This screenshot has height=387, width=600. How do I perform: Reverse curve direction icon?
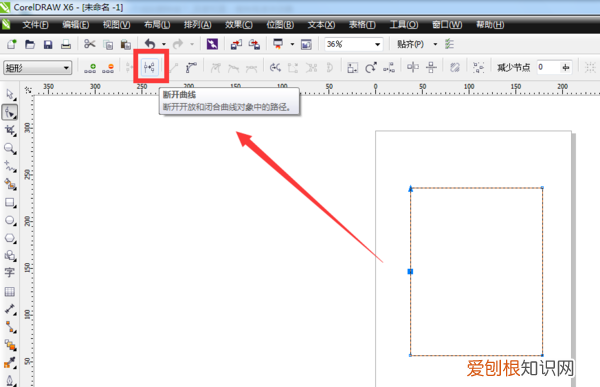click(x=275, y=68)
